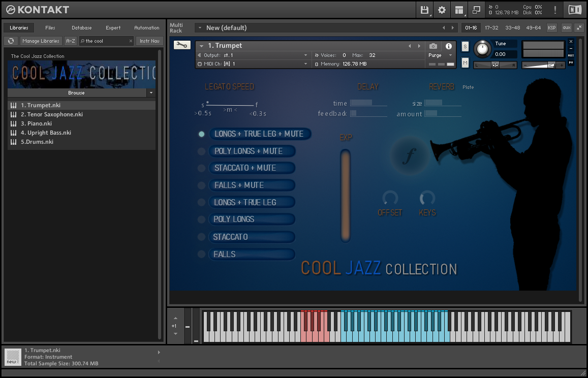Toggle the KSP button
588x378 pixels.
coord(551,28)
